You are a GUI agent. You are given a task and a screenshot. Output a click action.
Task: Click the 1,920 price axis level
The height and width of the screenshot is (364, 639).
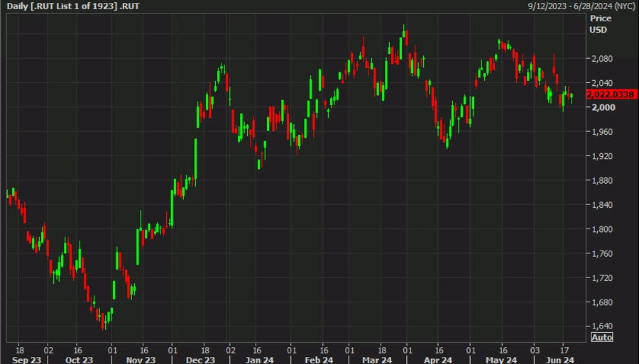[602, 156]
